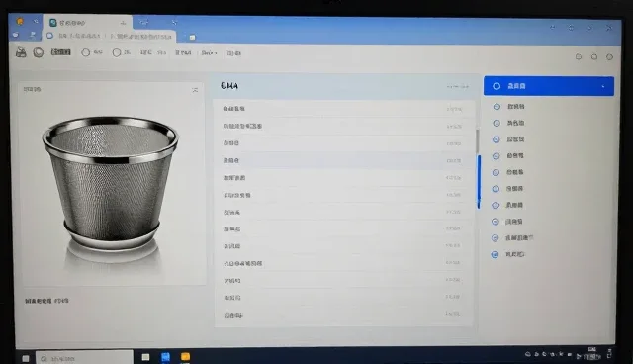Open the notification center icon at the taskbar's far right
Screen dimensions: 633x364
point(609,353)
